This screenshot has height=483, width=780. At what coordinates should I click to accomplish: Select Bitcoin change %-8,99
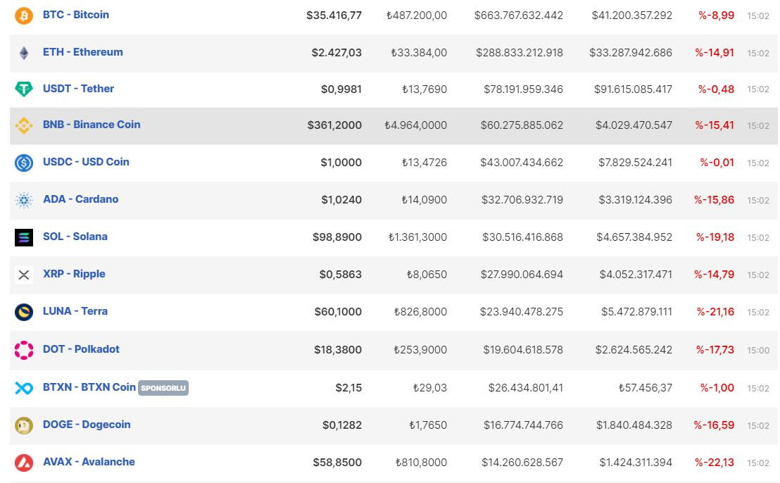716,15
